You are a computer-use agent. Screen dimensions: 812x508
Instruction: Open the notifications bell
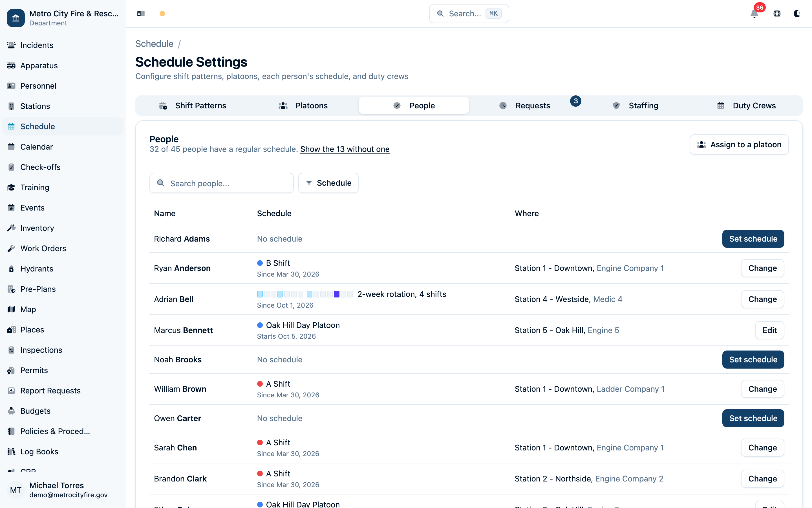(x=754, y=14)
